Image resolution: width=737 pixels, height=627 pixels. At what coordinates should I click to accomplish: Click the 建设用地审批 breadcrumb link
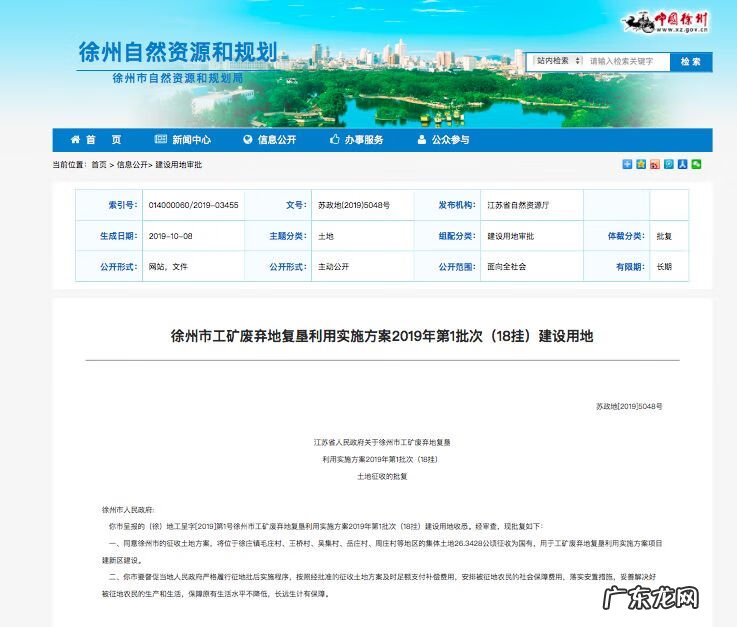click(x=179, y=165)
